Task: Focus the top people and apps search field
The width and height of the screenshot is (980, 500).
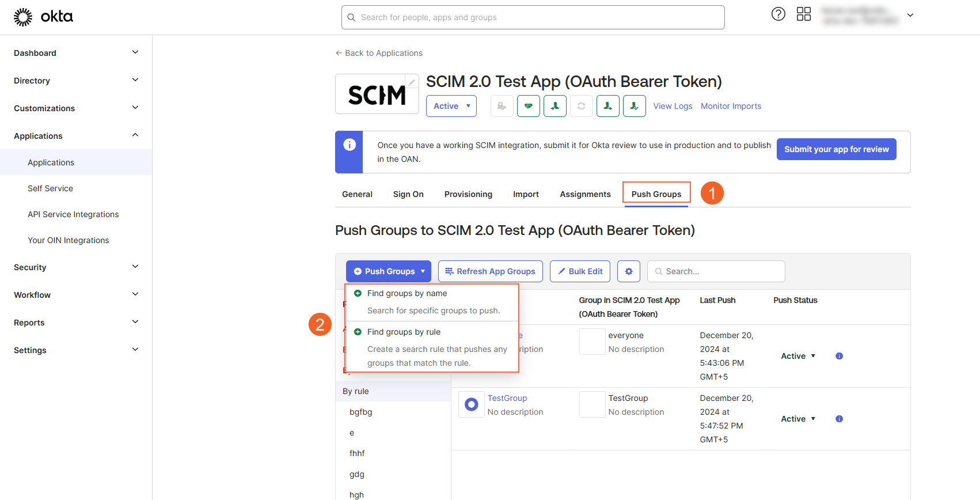Action: pyautogui.click(x=533, y=17)
